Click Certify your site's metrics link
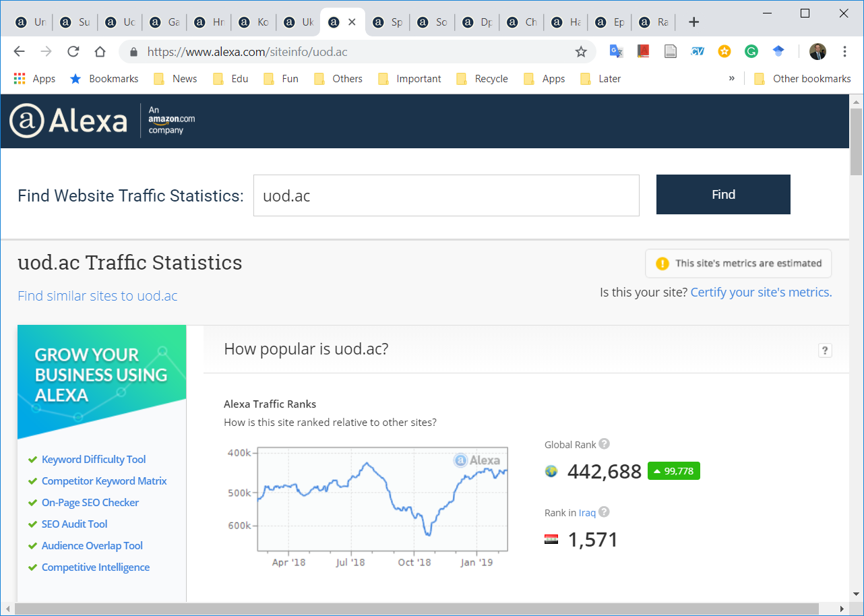 pos(761,292)
